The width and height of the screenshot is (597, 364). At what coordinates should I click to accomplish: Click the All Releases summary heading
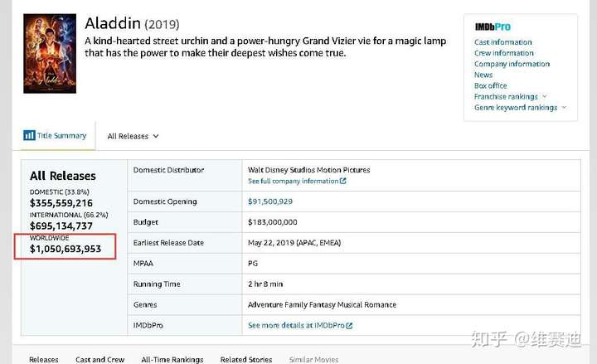pos(63,176)
